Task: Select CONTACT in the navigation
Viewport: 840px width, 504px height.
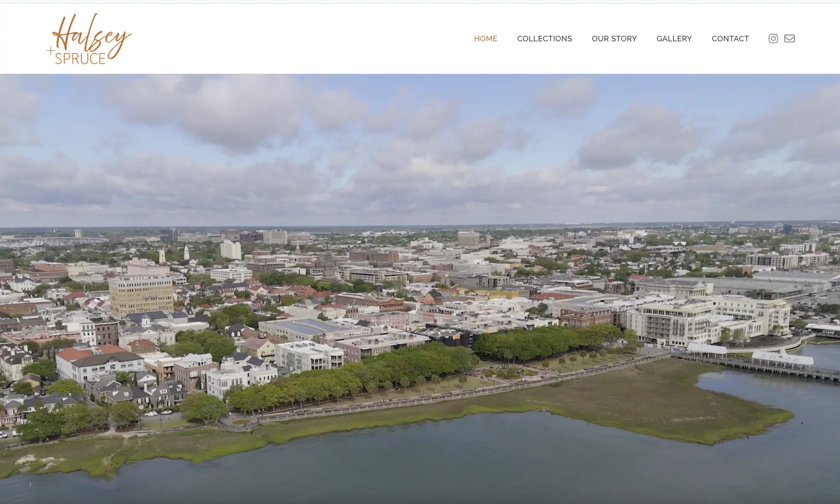Action: pos(730,39)
